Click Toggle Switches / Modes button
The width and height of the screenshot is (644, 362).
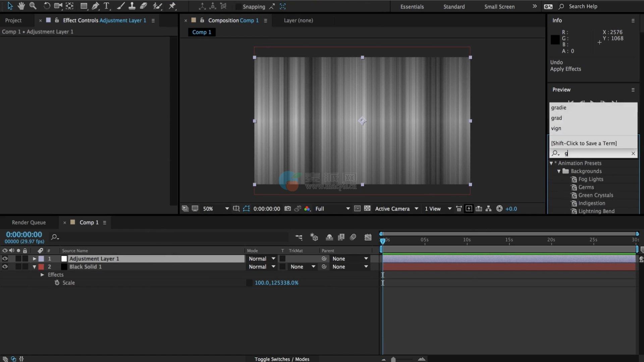pos(282,359)
